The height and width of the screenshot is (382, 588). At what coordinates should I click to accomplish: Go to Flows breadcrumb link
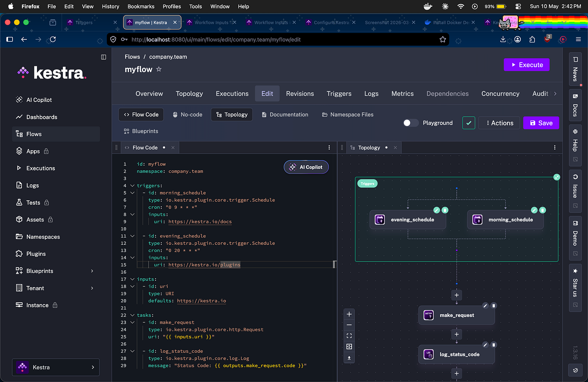132,57
